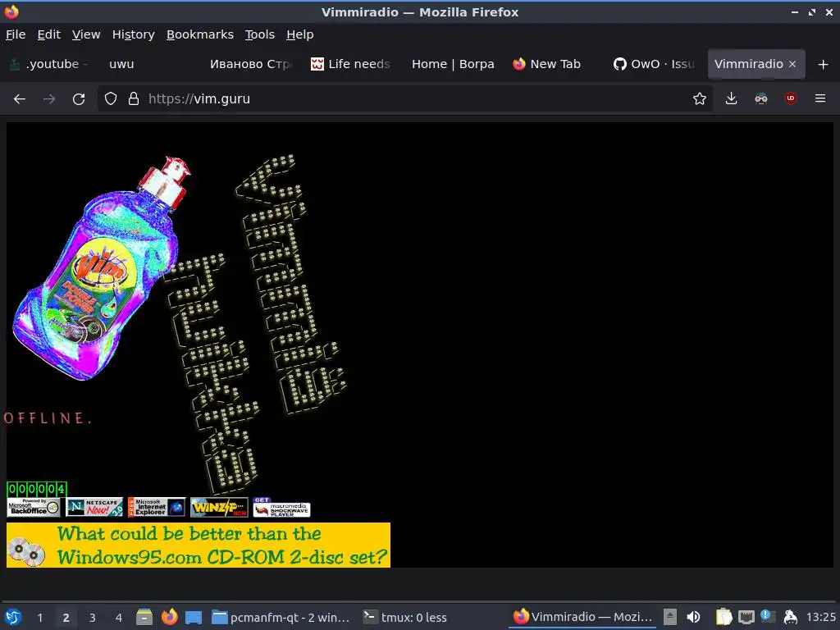Switch to workspace 3

[x=92, y=618]
